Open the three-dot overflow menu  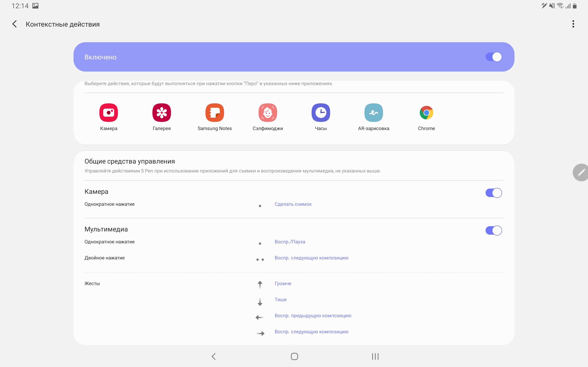[573, 24]
